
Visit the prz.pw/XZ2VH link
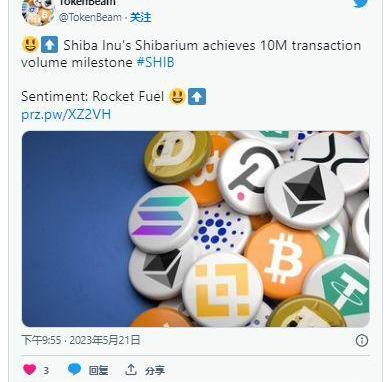click(x=66, y=114)
